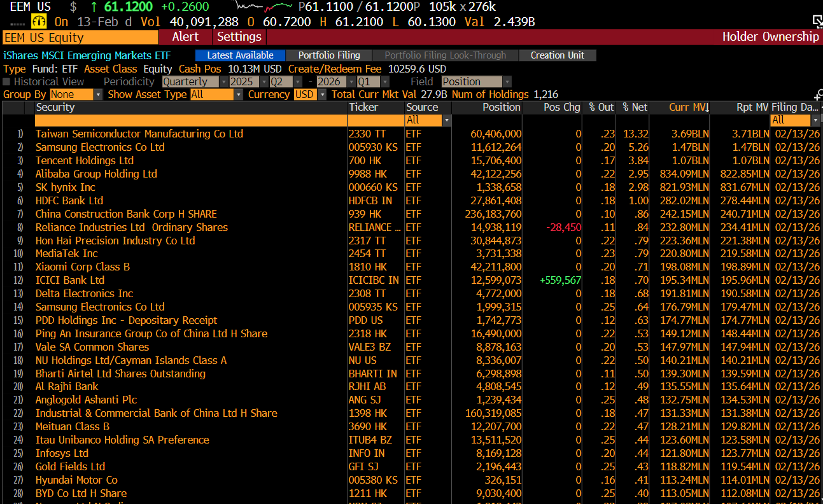Image resolution: width=823 pixels, height=504 pixels.
Task: Click the dollar currency symbol beside EEM US
Action: point(73,7)
